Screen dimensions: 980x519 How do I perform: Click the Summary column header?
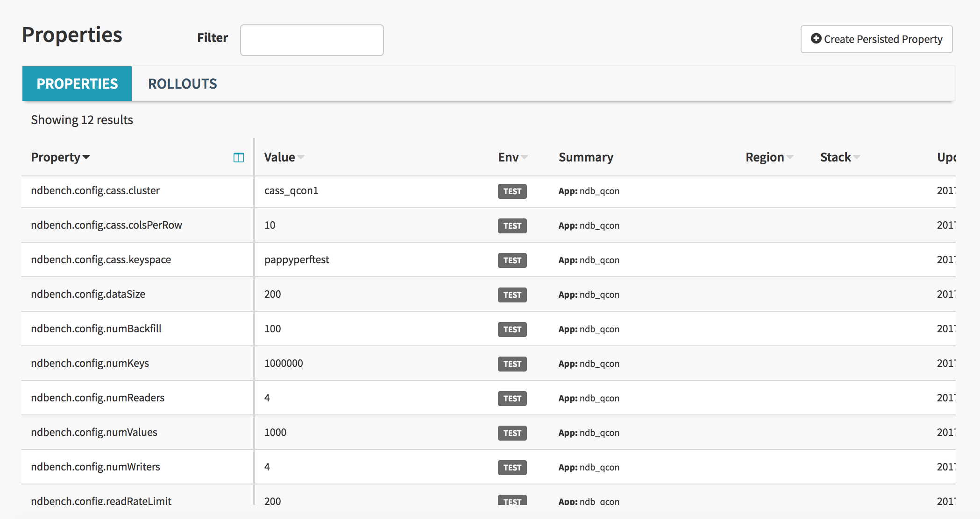(586, 157)
